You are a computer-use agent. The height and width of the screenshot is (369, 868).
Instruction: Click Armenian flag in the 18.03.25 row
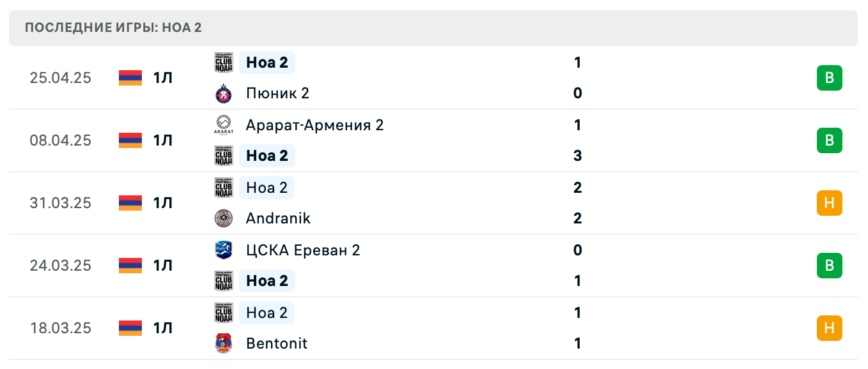click(130, 328)
